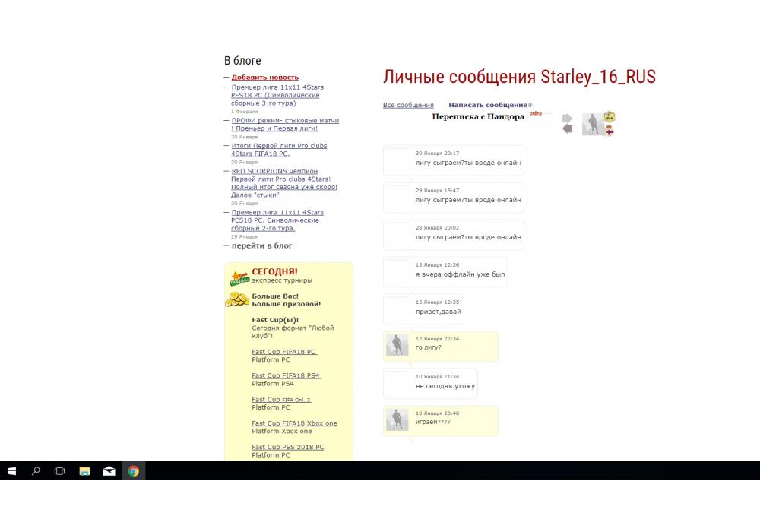Image resolution: width=760 pixels, height=532 pixels.
Task: Open 'Итоги Первой лиги Pro clubs' post
Action: point(279,150)
